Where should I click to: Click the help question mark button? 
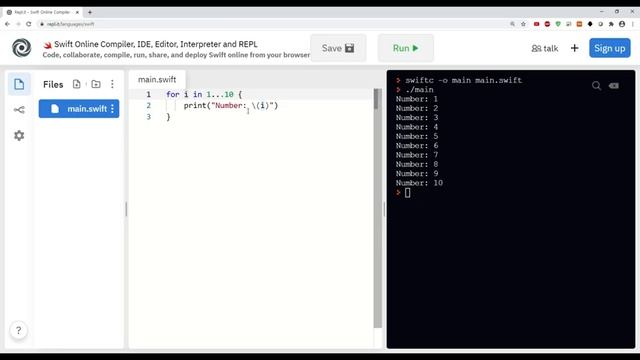[18, 330]
